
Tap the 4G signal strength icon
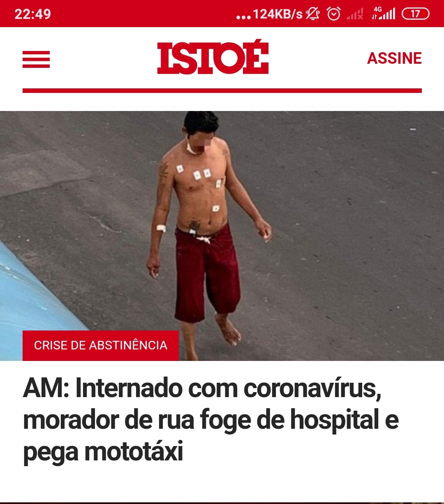tap(383, 14)
